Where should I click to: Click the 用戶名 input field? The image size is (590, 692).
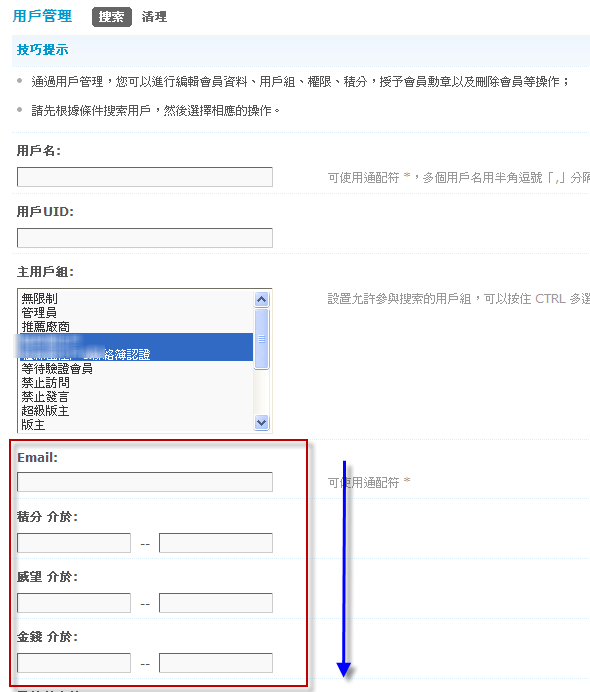[x=145, y=177]
